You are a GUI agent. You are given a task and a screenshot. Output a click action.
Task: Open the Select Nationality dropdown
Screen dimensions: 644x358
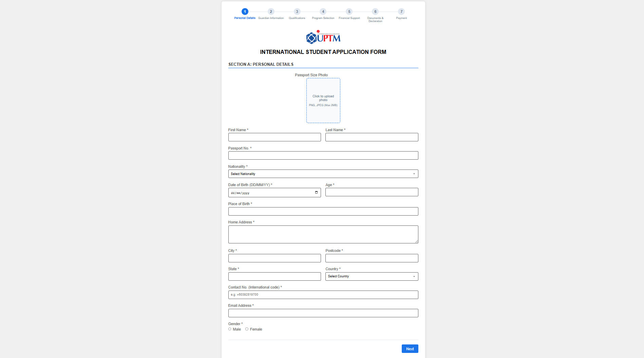[323, 174]
